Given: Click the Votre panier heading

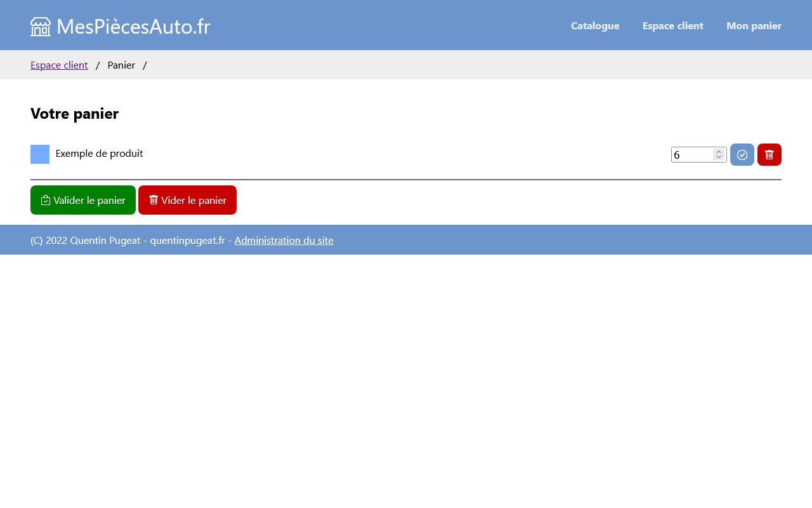Looking at the screenshot, I should (x=74, y=114).
